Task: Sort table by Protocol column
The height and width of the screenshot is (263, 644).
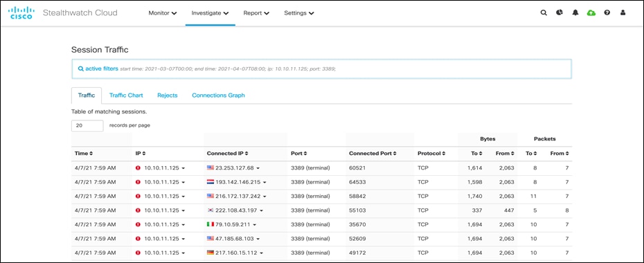Action: 431,154
